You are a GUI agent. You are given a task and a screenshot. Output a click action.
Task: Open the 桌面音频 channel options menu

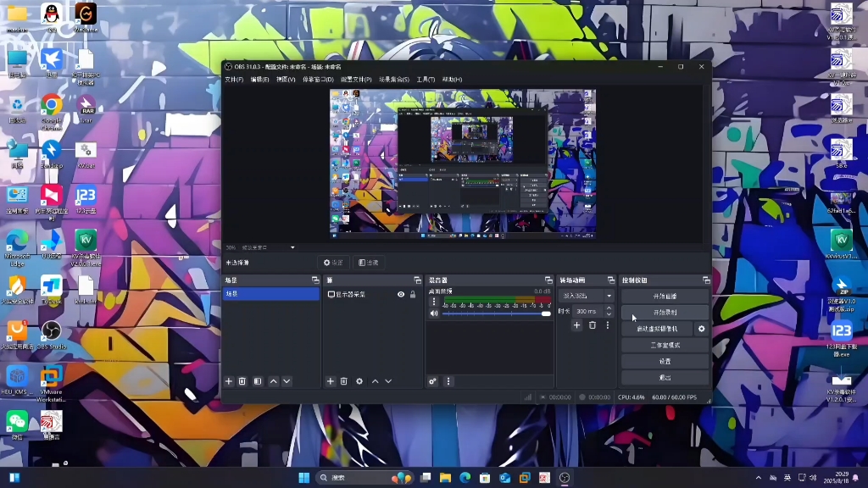(434, 302)
